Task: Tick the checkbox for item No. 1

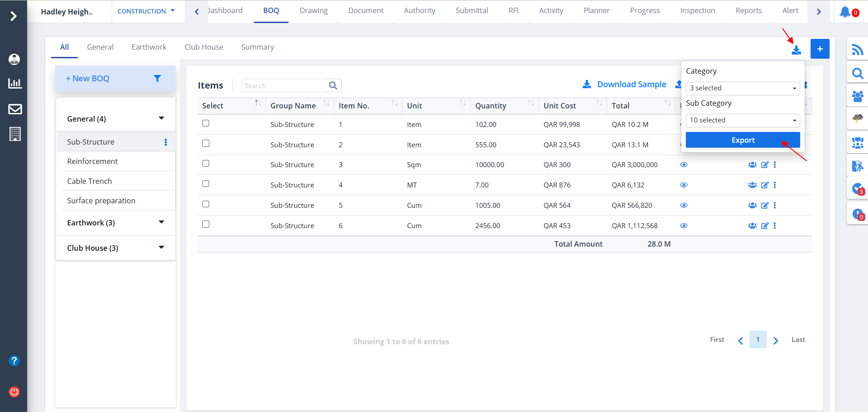Action: [x=206, y=123]
